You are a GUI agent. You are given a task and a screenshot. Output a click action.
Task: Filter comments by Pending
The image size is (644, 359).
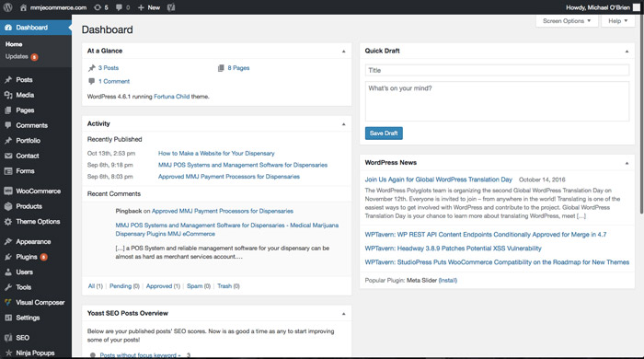point(121,286)
